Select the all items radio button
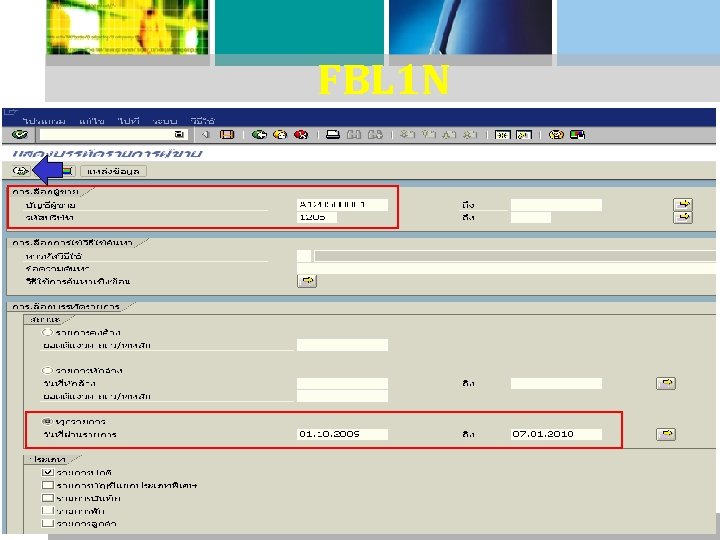This screenshot has width=720, height=540. click(47, 421)
